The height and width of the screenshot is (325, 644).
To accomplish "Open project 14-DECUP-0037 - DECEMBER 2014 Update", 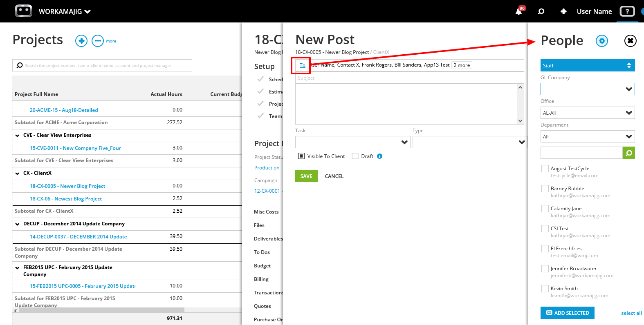I will [78, 237].
